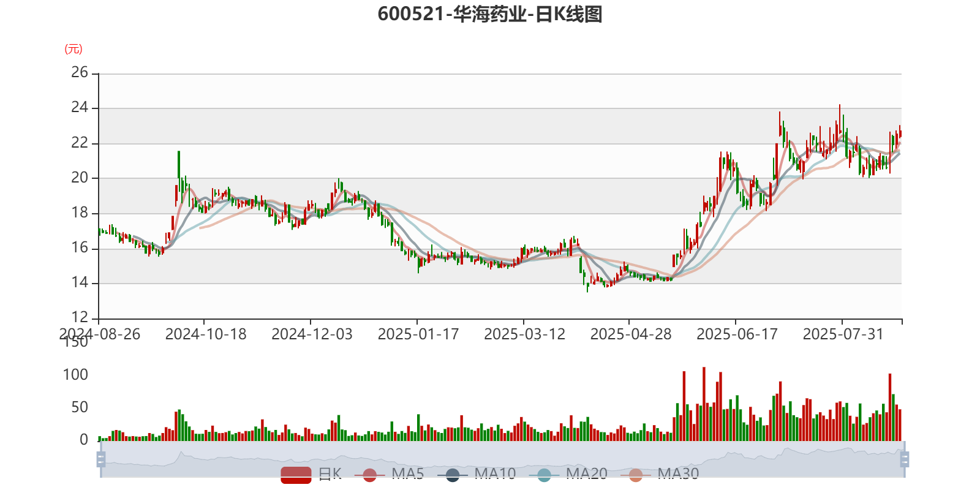Click the 2025-04-28 date axis label

tap(631, 334)
